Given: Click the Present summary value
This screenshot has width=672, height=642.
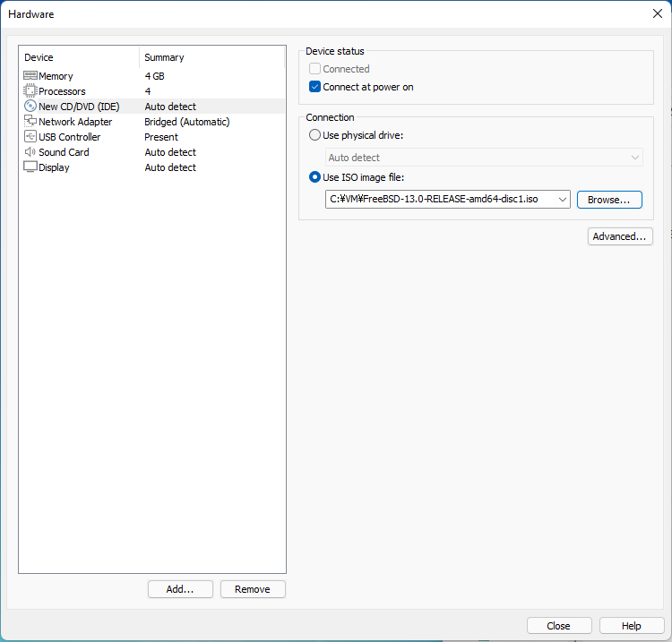Looking at the screenshot, I should (161, 137).
